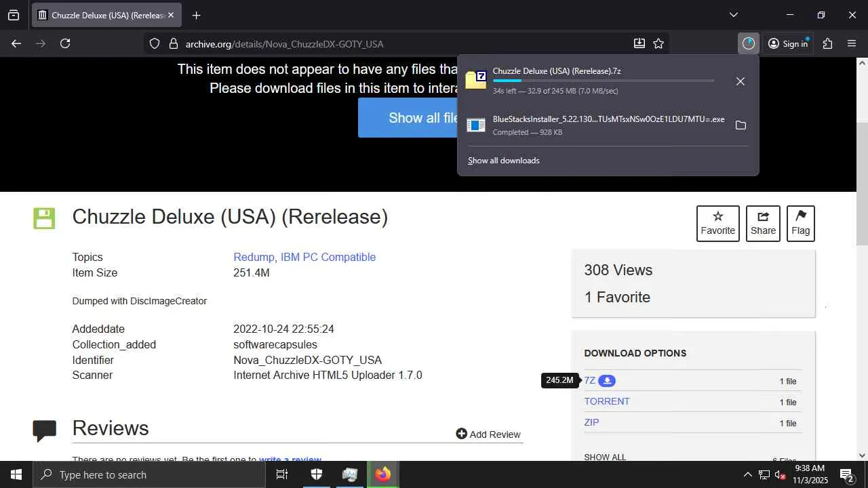Open the Action Center notifications
868x488 pixels.
(846, 474)
